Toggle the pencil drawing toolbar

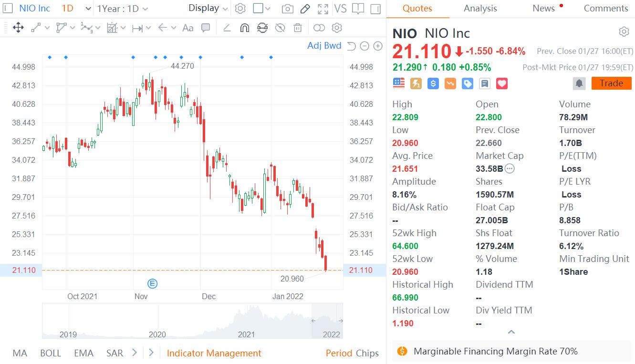point(305,9)
